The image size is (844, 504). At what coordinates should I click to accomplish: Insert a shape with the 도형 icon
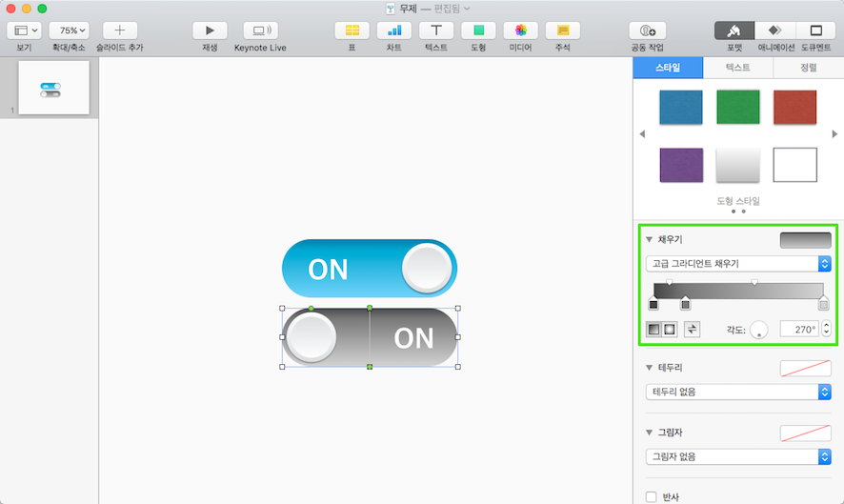coord(478,30)
